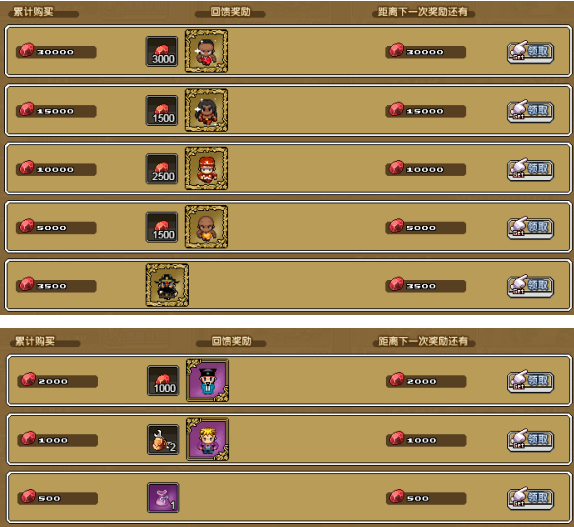Click the potion bag x2 reward icon
574x527 pixels.
point(163,440)
